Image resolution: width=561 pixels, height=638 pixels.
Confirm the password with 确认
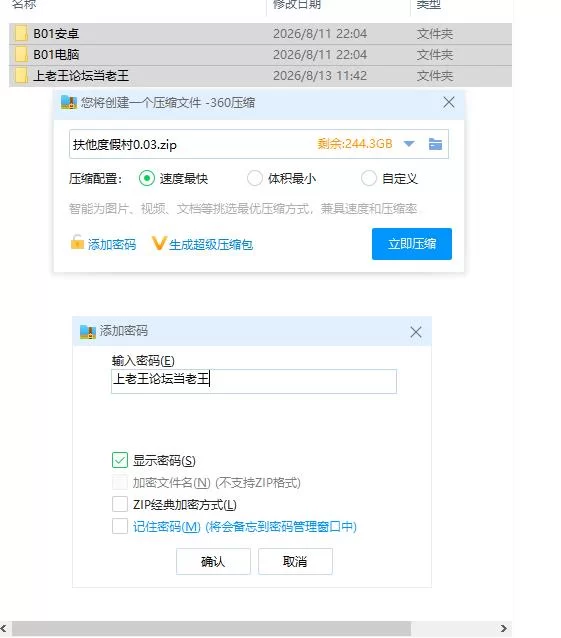[x=213, y=562]
